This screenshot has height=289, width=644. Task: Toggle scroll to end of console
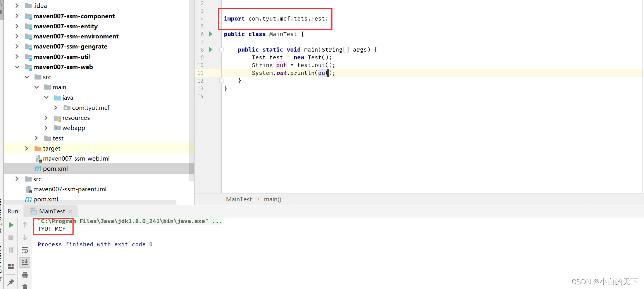tap(25, 262)
